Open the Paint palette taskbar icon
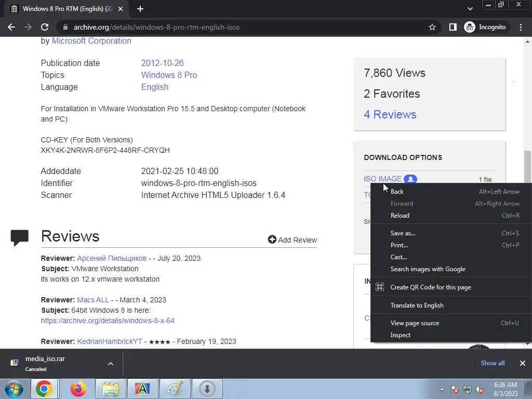The image size is (532, 399). coord(175,389)
